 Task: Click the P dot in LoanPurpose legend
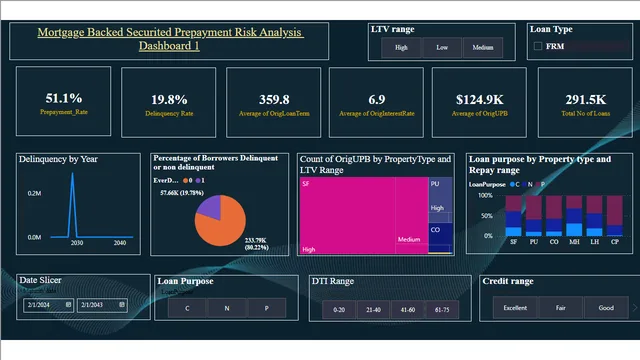click(537, 184)
